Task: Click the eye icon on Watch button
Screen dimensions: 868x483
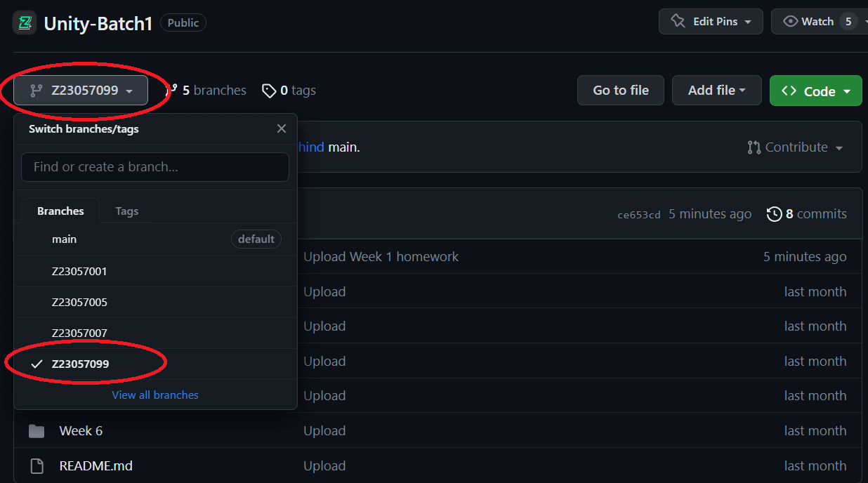Action: click(790, 22)
